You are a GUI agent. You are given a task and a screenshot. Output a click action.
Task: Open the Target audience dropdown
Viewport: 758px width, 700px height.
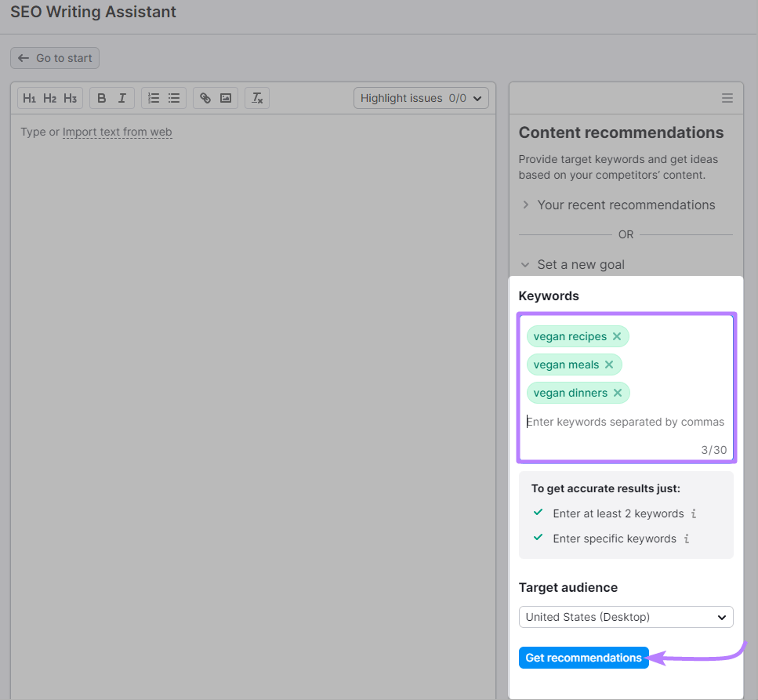click(x=626, y=617)
